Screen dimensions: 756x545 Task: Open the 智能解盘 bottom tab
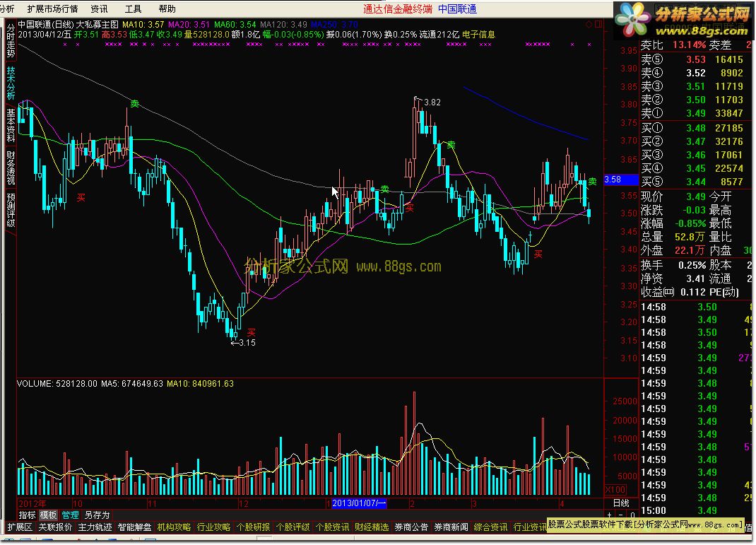tap(134, 527)
